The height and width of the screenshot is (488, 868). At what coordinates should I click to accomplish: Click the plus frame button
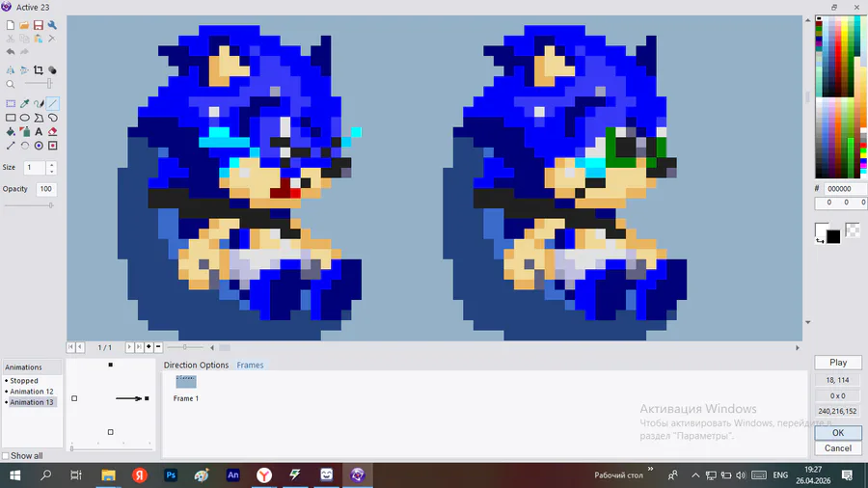149,347
